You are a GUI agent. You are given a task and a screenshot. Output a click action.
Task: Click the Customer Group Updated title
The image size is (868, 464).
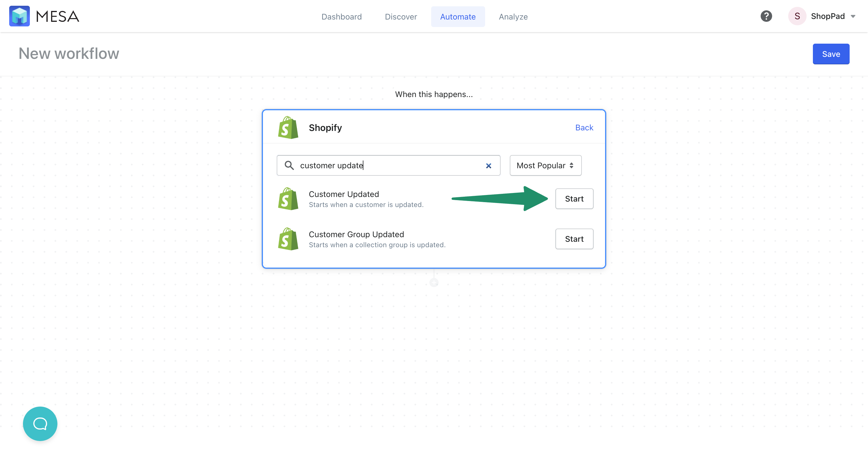(x=356, y=234)
